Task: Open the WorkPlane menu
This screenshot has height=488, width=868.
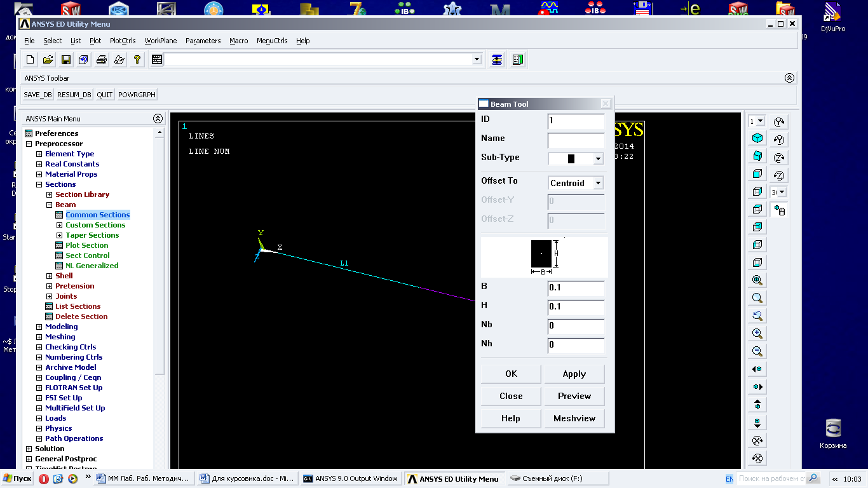Action: coord(161,41)
